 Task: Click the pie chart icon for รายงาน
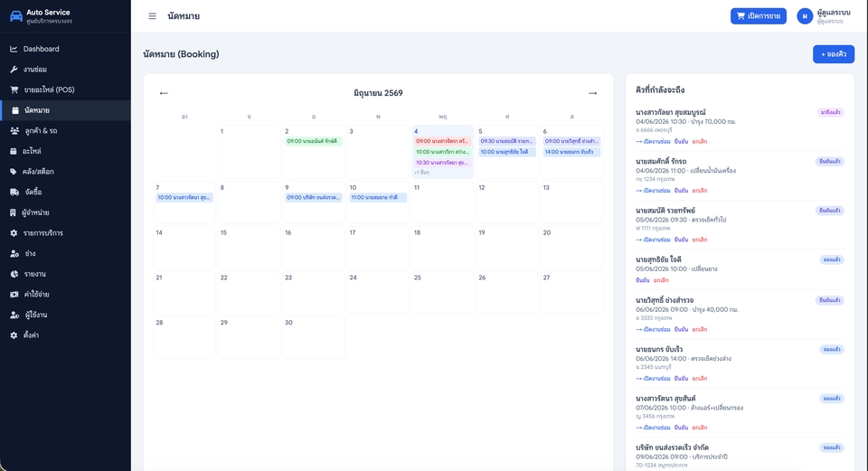[14, 274]
